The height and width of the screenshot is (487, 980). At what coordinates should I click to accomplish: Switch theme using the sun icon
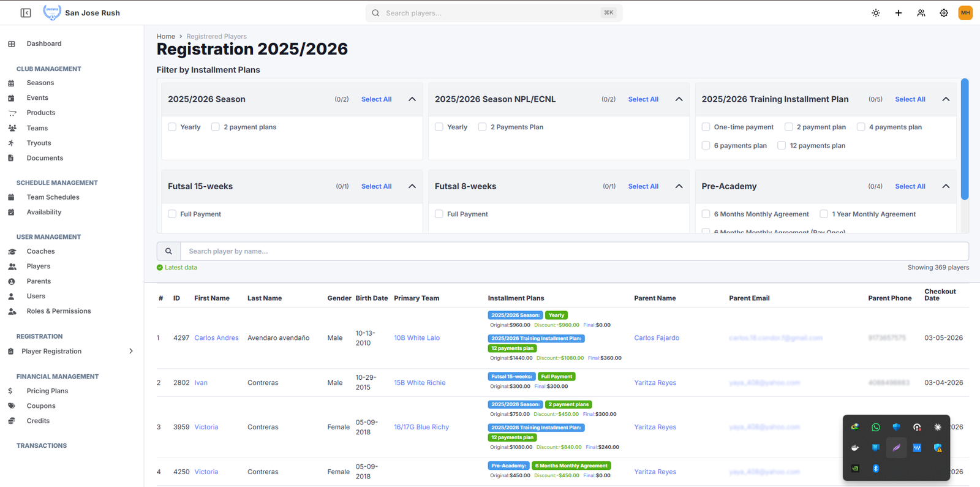point(876,13)
